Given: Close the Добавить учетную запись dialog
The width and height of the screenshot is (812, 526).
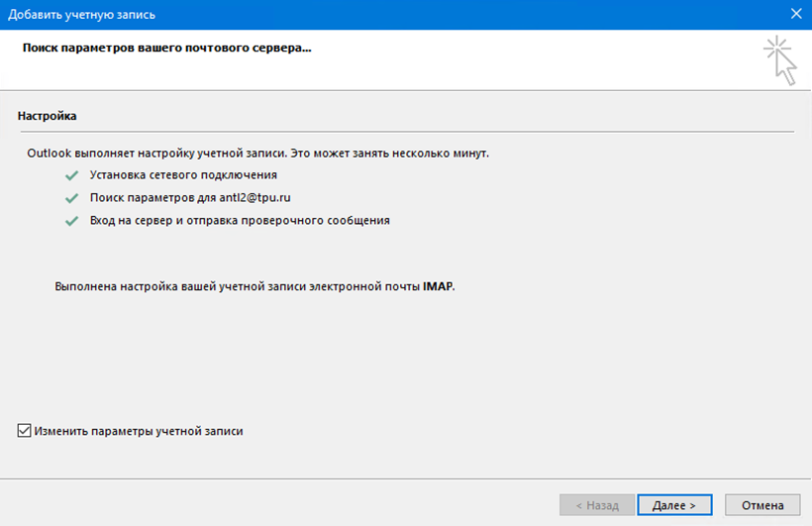Looking at the screenshot, I should pos(796,14).
